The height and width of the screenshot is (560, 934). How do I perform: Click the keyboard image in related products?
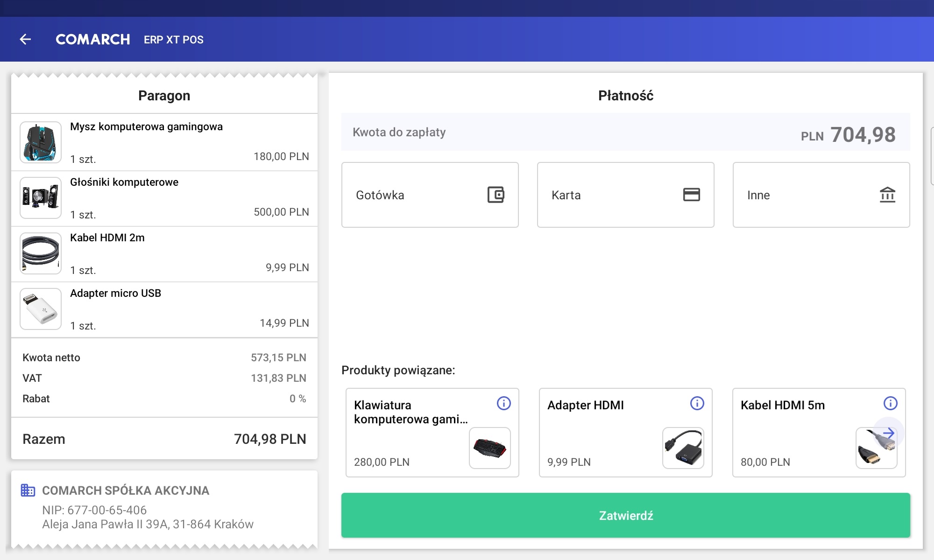489,448
